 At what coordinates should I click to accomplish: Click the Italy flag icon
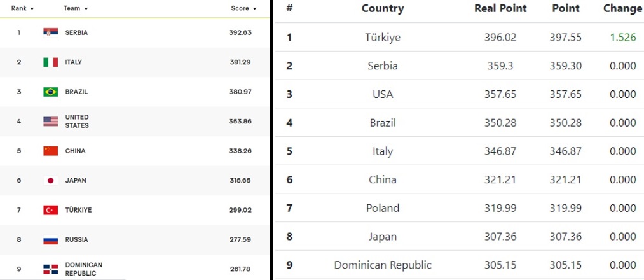click(x=50, y=62)
